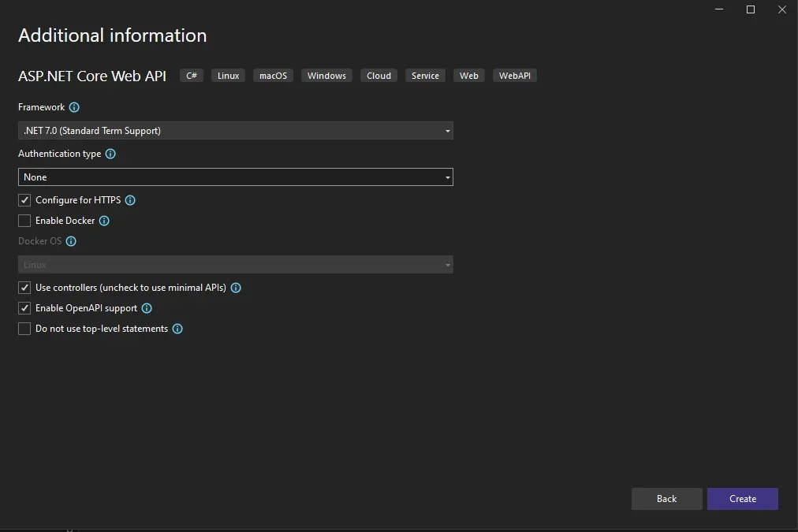The height and width of the screenshot is (532, 798).
Task: Enable the Docker checkbox
Action: tap(24, 221)
